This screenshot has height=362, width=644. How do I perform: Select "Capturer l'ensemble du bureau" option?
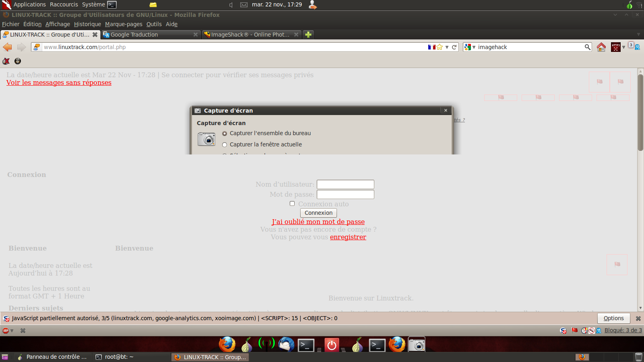click(225, 134)
